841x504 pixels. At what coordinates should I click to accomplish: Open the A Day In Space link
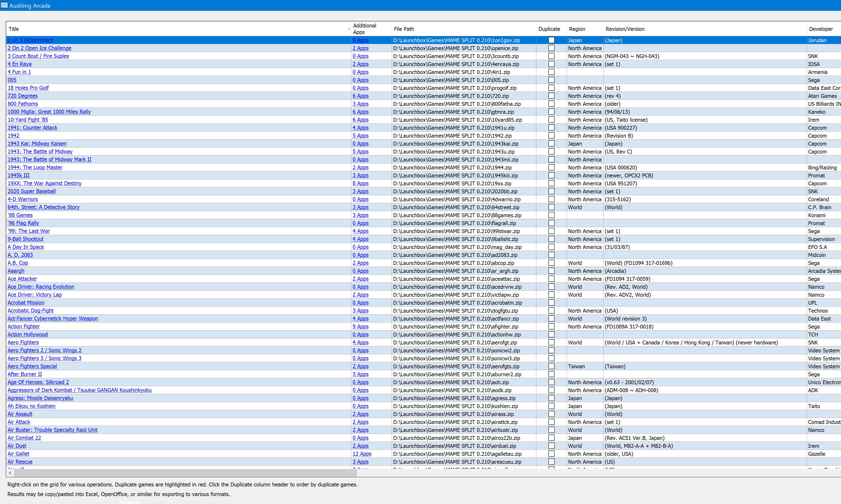[26, 247]
